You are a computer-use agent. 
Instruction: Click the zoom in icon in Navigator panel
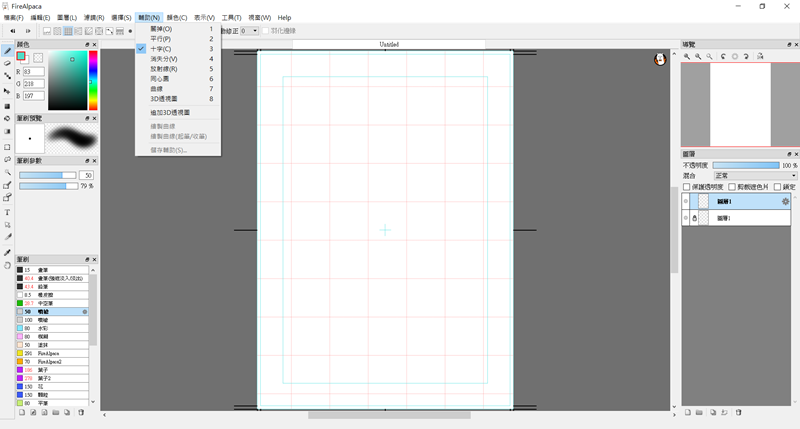(687, 56)
